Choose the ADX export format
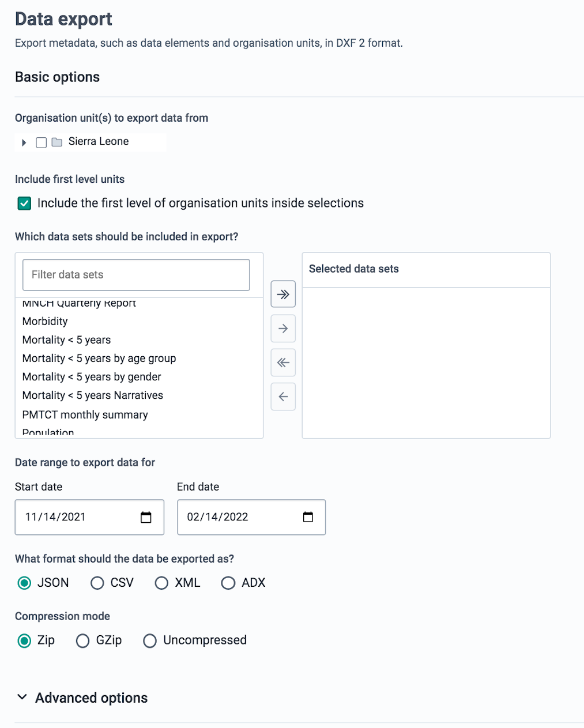 pyautogui.click(x=228, y=583)
